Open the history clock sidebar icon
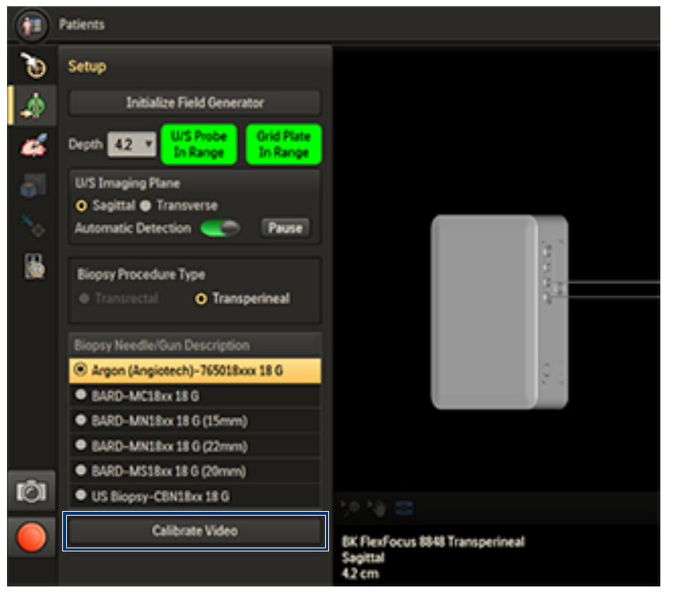Screen dimensions: 700x595 point(34,65)
